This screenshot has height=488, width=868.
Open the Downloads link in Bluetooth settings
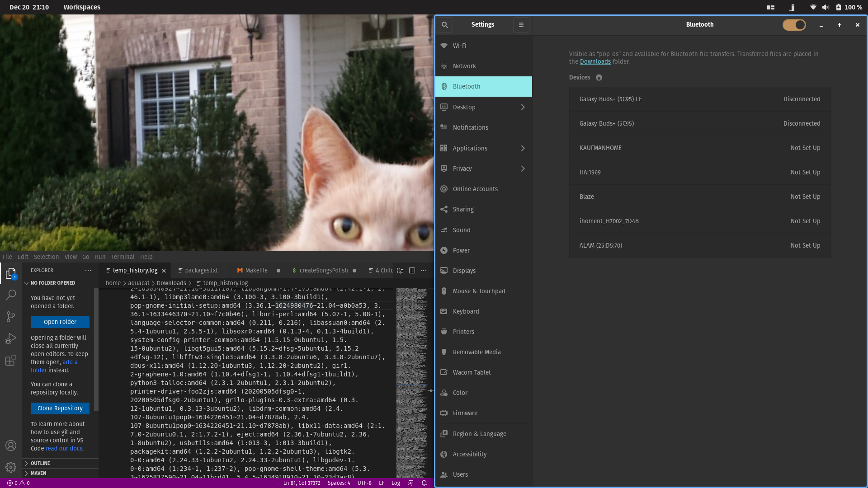tap(595, 62)
